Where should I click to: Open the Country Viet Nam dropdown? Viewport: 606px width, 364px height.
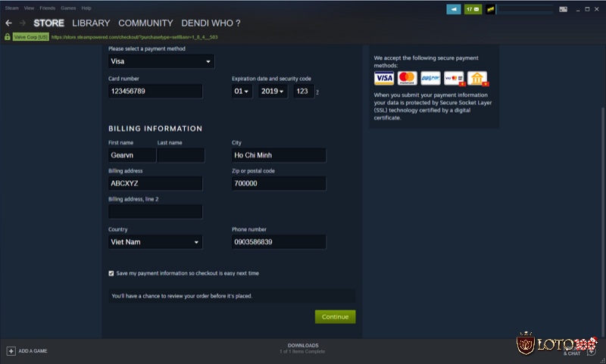pyautogui.click(x=155, y=242)
